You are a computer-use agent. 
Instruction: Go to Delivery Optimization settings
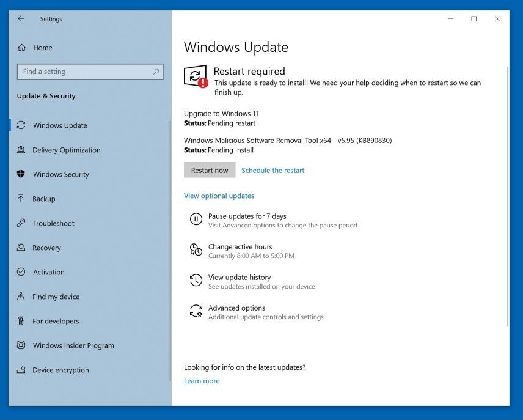pyautogui.click(x=67, y=150)
